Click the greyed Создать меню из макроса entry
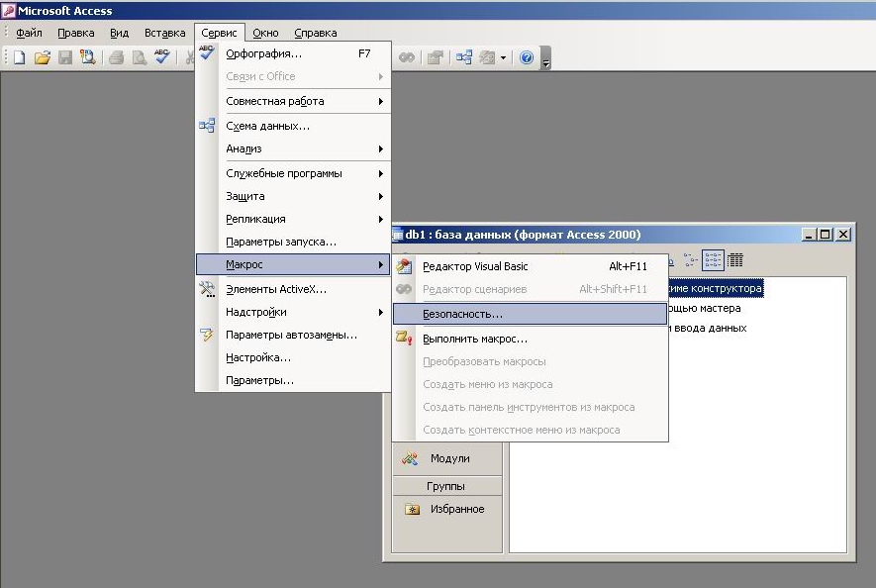This screenshot has width=876, height=588. pos(530,384)
